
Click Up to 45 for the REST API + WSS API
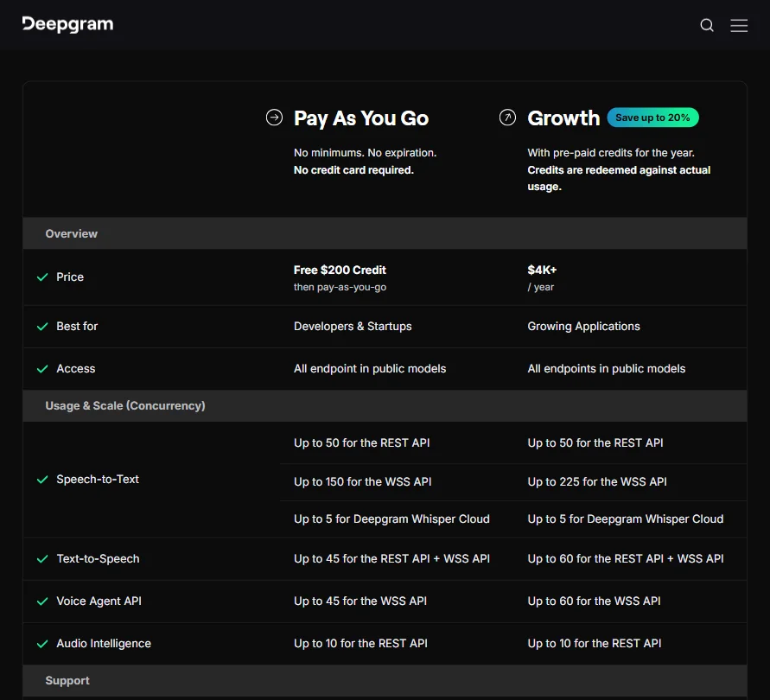(x=391, y=558)
